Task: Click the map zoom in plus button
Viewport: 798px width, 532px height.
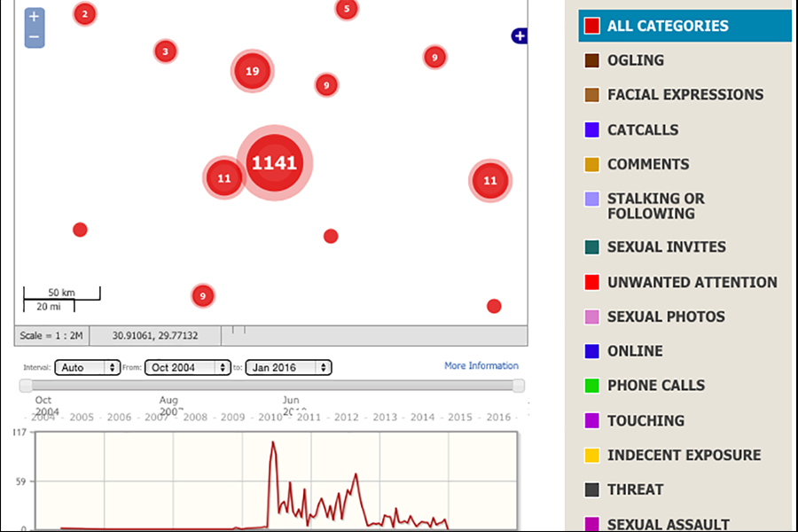Action: pyautogui.click(x=34, y=17)
